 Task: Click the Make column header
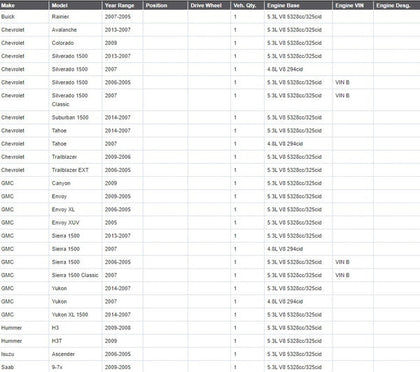[24, 5]
